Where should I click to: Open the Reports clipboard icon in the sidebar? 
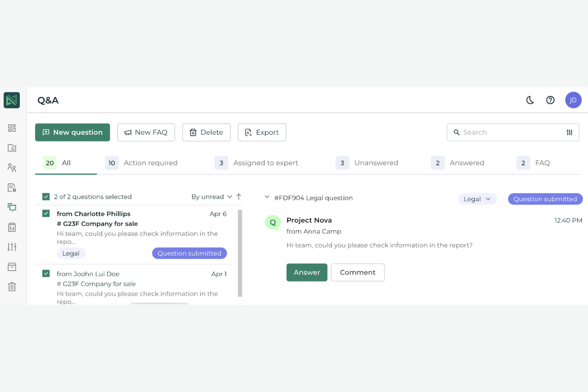point(12,227)
